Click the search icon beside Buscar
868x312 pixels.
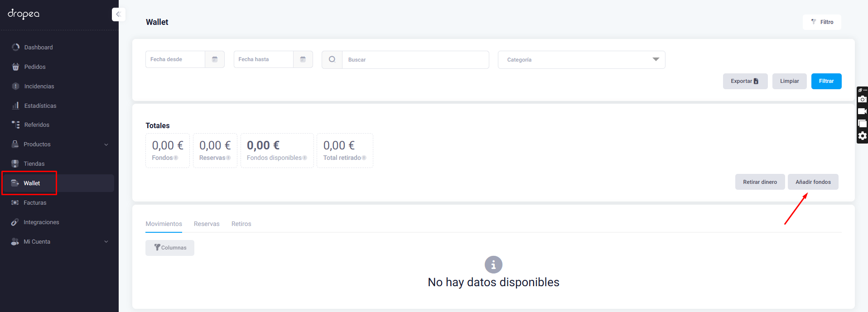click(x=332, y=59)
